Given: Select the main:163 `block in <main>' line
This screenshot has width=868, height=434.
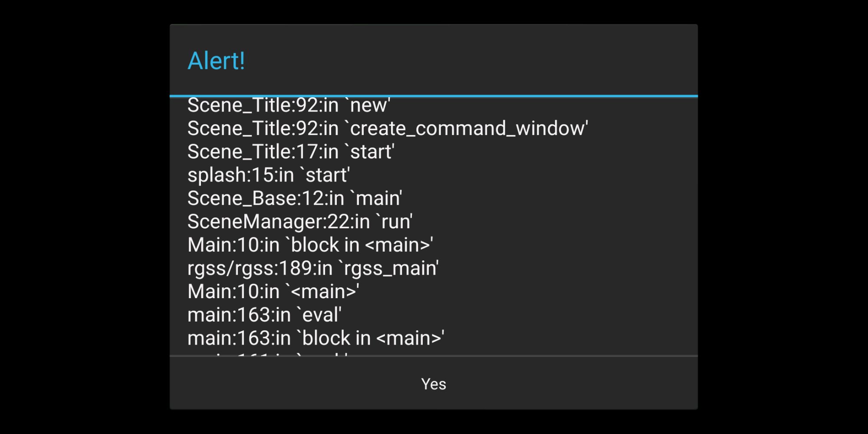Looking at the screenshot, I should [x=316, y=339].
